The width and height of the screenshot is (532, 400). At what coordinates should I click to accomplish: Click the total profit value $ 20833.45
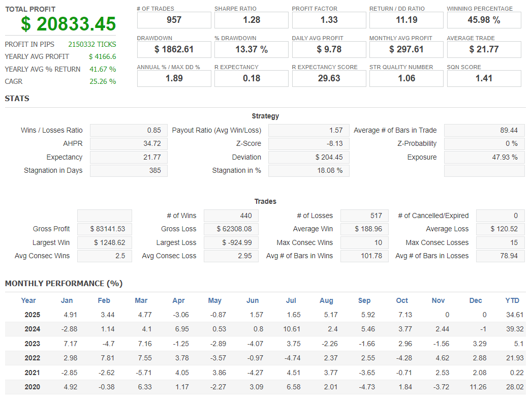[68, 24]
